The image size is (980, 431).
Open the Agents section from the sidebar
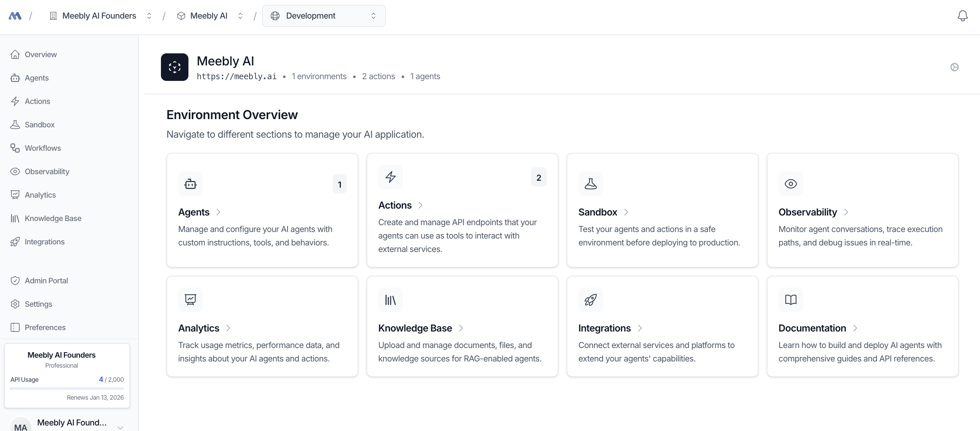36,78
